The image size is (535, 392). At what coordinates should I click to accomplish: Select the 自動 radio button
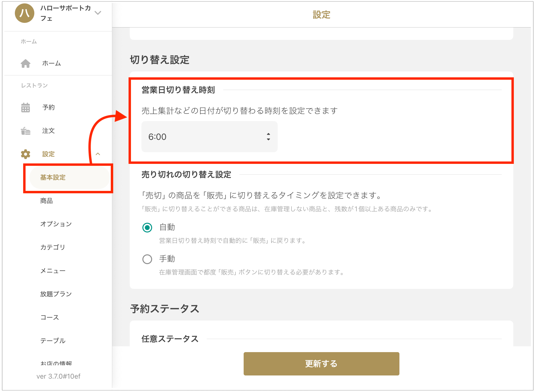click(147, 228)
